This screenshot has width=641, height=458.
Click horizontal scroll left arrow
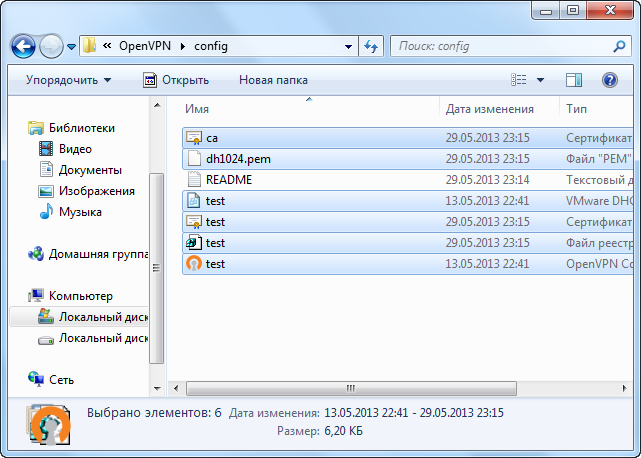(176, 388)
